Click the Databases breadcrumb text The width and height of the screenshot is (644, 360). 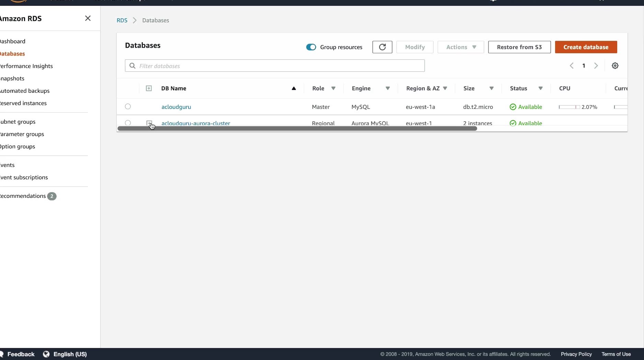tap(156, 20)
